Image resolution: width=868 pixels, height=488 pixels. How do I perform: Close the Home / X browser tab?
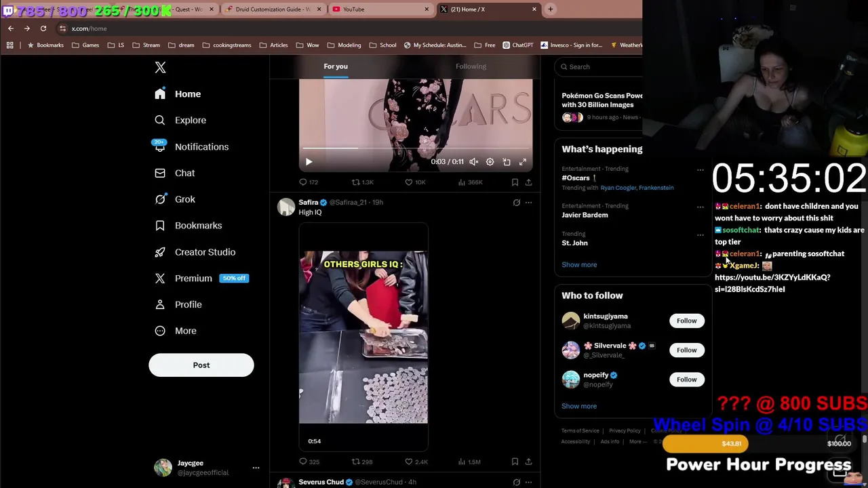(534, 9)
